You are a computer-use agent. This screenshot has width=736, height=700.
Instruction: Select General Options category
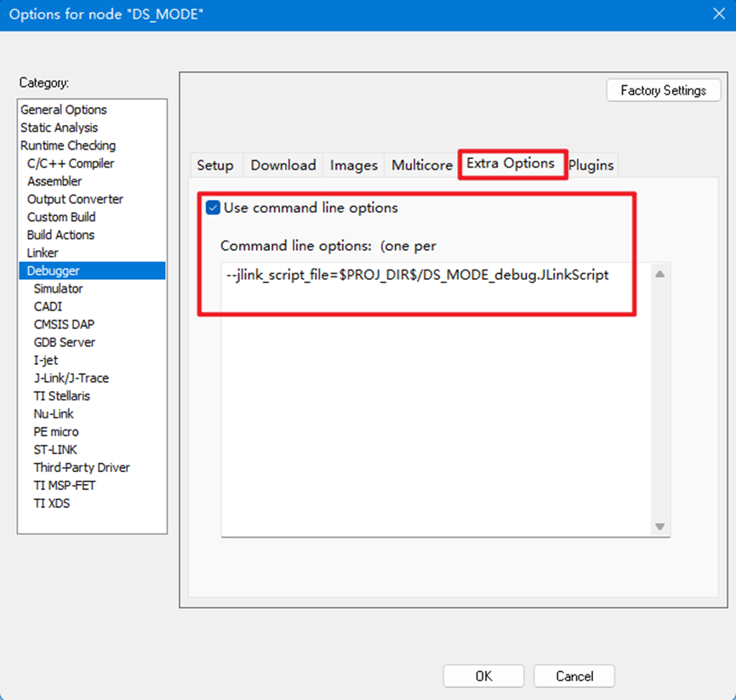63,110
